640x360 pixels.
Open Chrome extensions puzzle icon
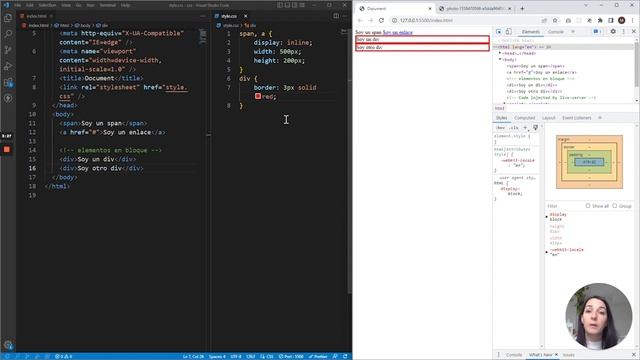(x=600, y=20)
